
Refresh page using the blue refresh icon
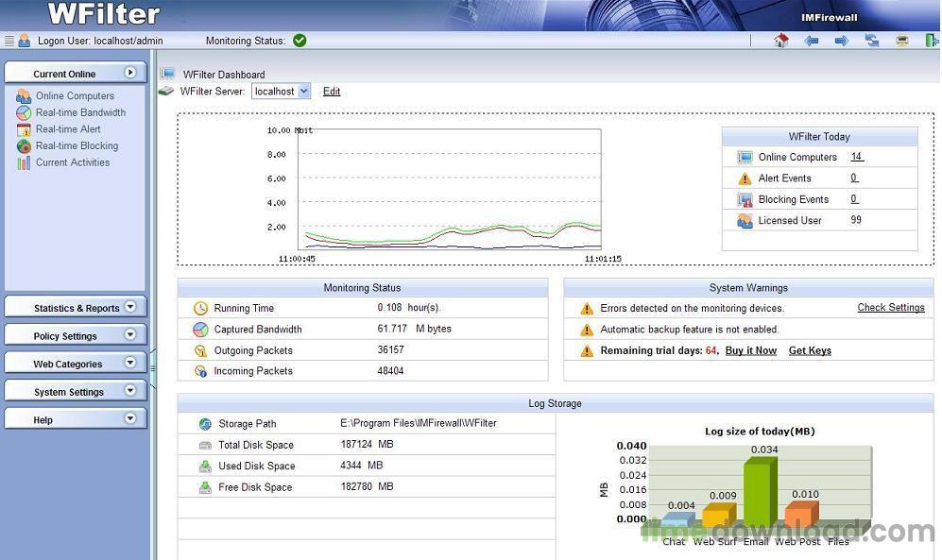click(x=872, y=41)
